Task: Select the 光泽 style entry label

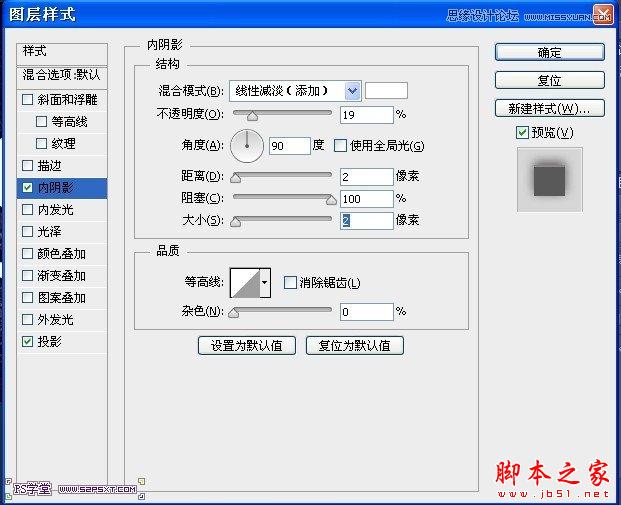Action: pyautogui.click(x=50, y=232)
